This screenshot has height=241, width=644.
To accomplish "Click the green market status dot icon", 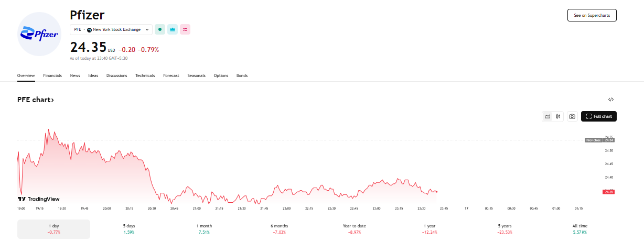I will [x=160, y=30].
